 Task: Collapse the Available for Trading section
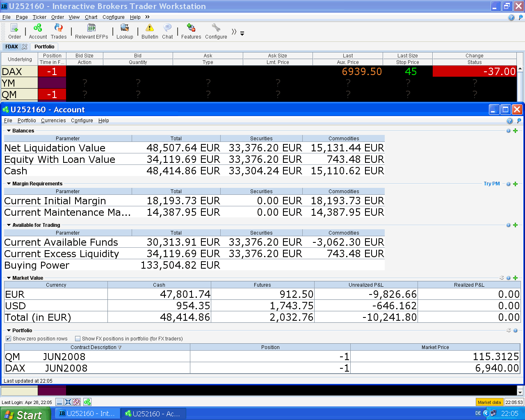tap(9, 225)
